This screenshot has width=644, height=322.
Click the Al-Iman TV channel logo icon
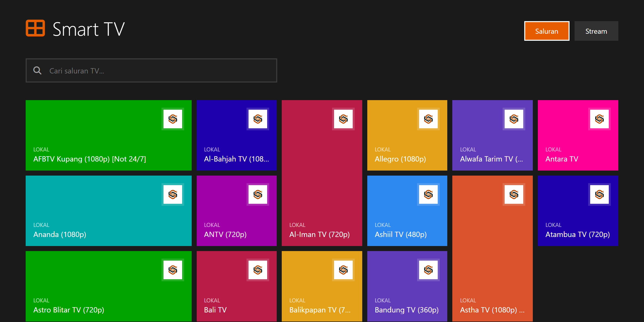click(343, 119)
